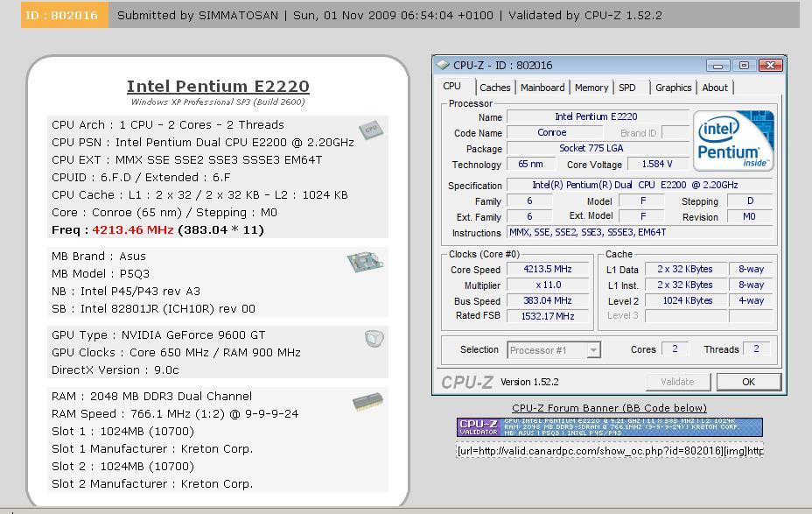Image resolution: width=812 pixels, height=514 pixels.
Task: Click the ID : 802016 orange badge
Action: (65, 15)
